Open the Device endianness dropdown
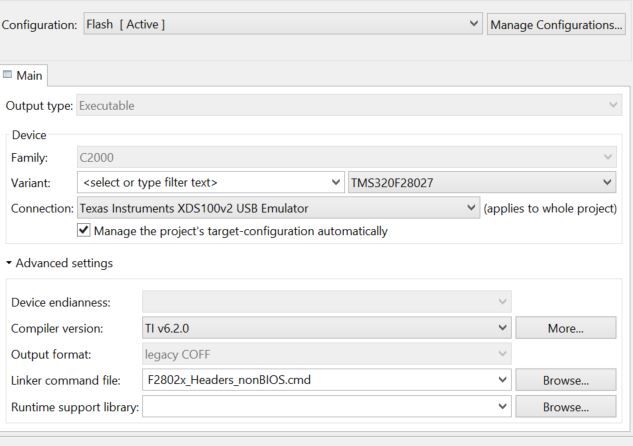The image size is (633, 446). pos(327,302)
